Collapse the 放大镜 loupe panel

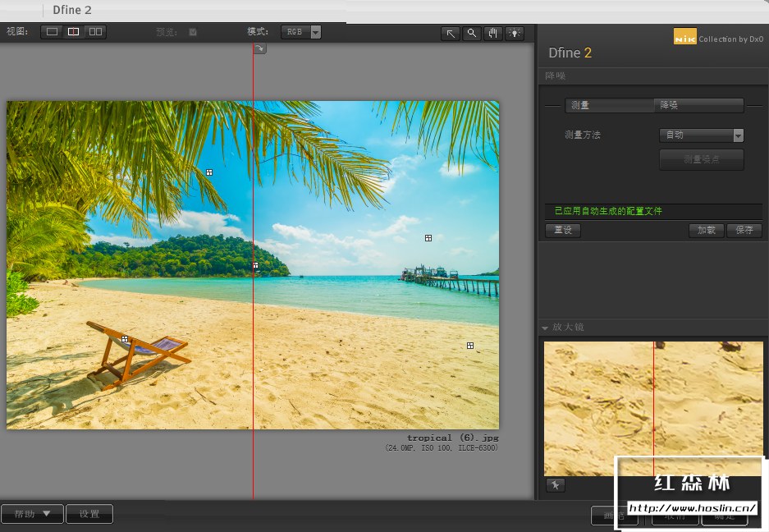tap(545, 328)
